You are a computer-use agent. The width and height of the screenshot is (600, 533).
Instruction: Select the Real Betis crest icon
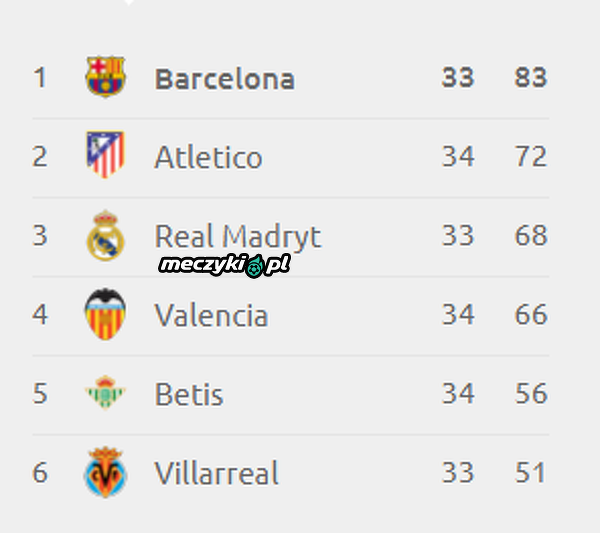(105, 393)
